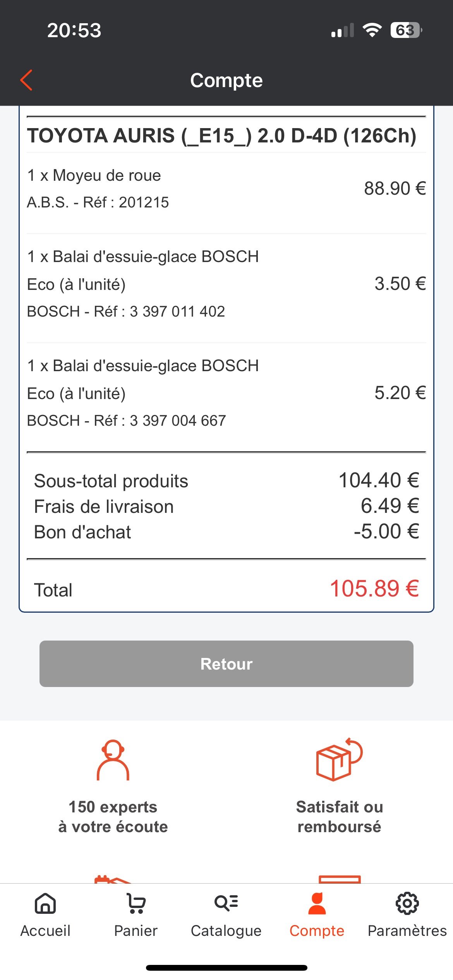Tap the 150 experts headset icon
453x980 pixels.
tap(113, 760)
